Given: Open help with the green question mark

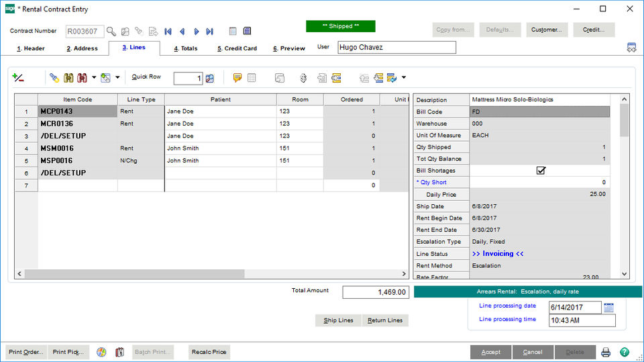Looking at the screenshot, I should [x=625, y=352].
